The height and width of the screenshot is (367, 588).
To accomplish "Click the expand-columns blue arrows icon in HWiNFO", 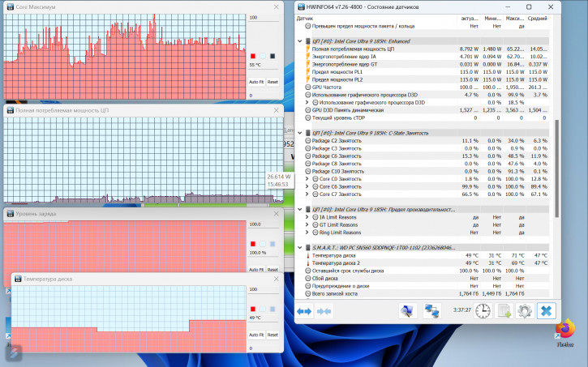I will (304, 312).
